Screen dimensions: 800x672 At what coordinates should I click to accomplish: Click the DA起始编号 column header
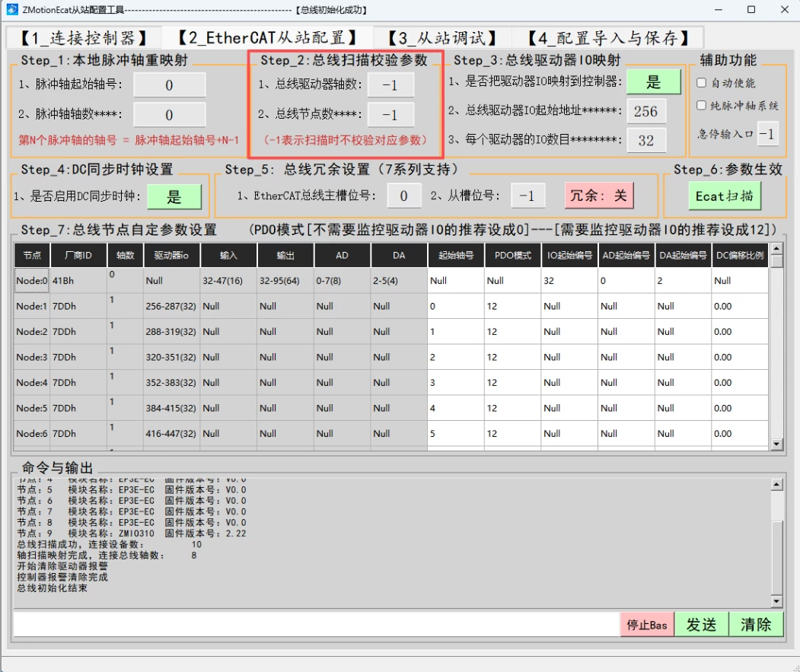[683, 255]
